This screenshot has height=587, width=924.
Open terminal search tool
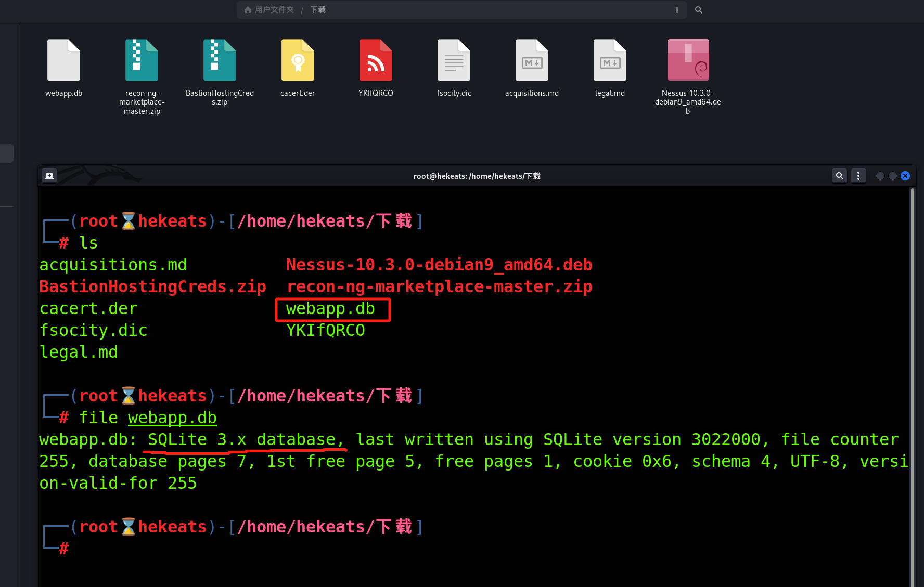point(839,176)
